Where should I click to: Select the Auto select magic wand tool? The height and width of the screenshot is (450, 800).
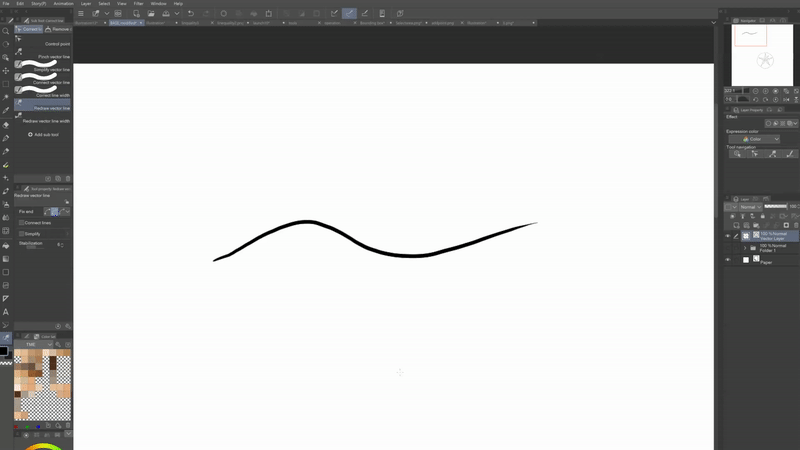(x=6, y=97)
